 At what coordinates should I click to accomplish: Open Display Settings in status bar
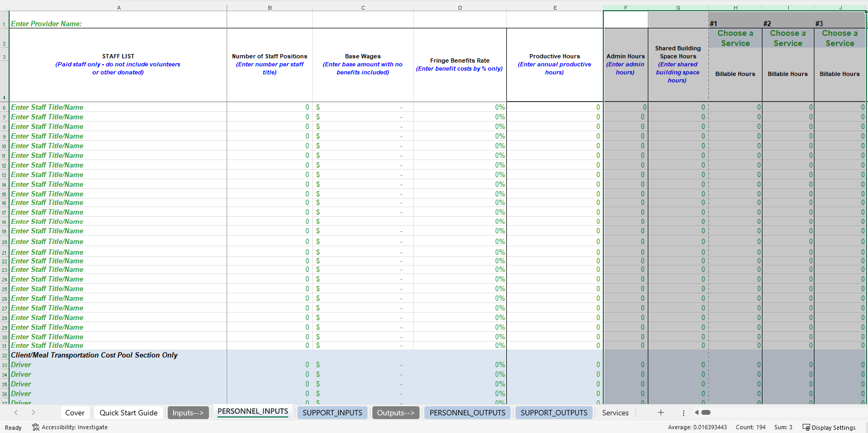pyautogui.click(x=829, y=427)
